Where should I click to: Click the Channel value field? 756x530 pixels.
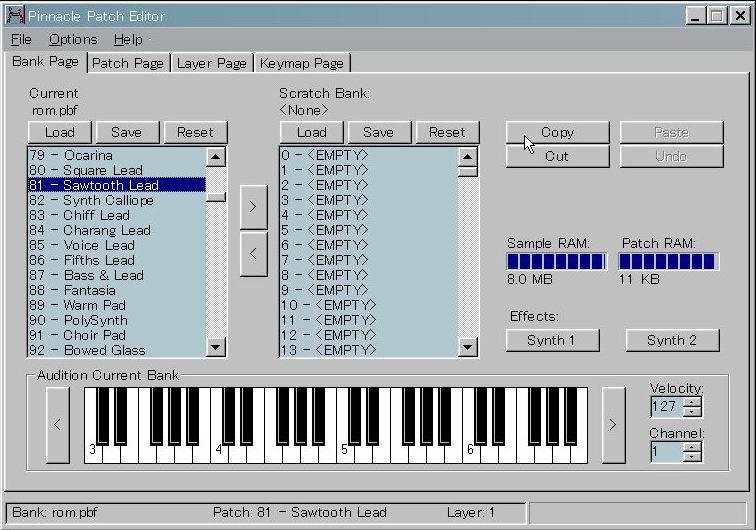(x=667, y=452)
